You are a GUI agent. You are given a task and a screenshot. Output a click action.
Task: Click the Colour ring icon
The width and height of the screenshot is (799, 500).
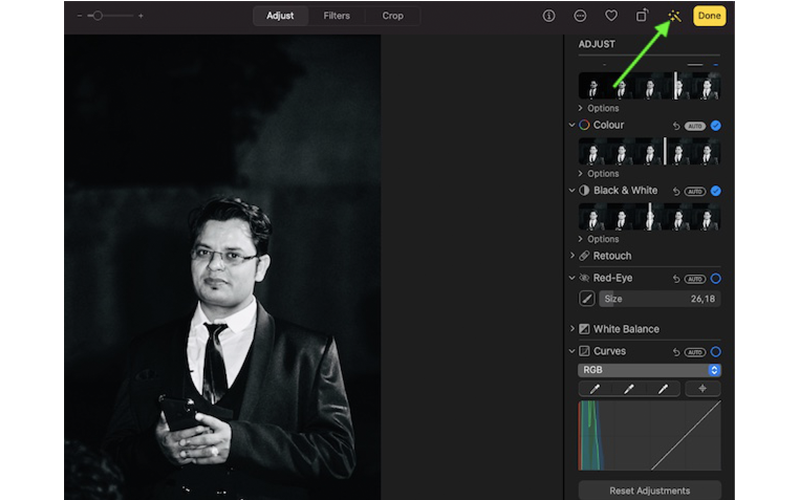tap(584, 125)
